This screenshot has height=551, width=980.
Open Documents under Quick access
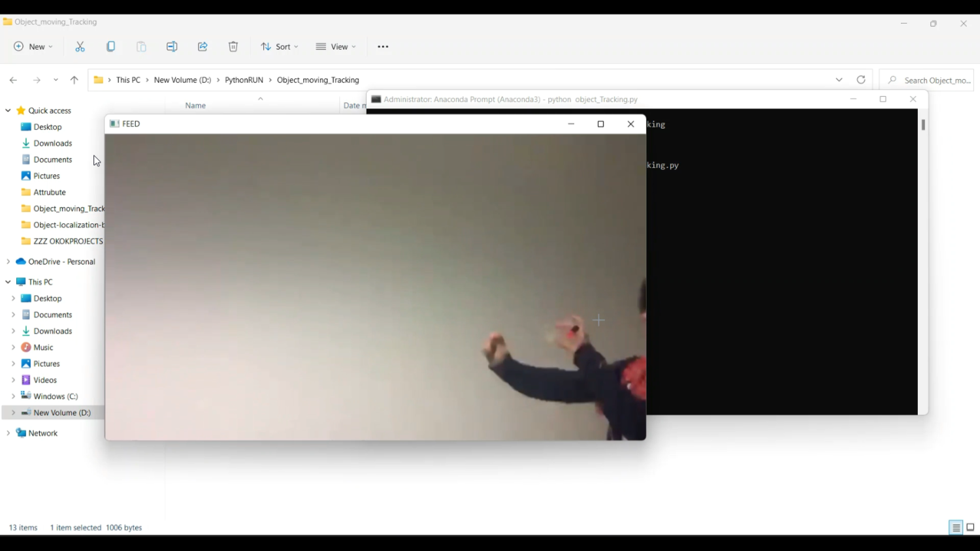(53, 160)
